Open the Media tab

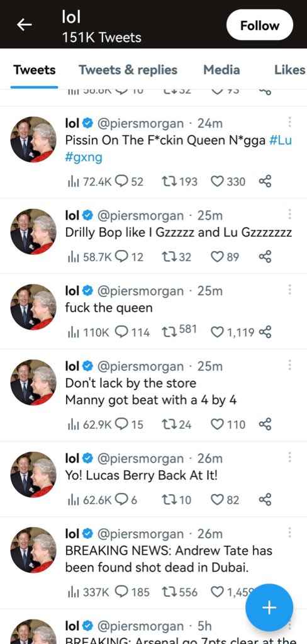pos(221,71)
